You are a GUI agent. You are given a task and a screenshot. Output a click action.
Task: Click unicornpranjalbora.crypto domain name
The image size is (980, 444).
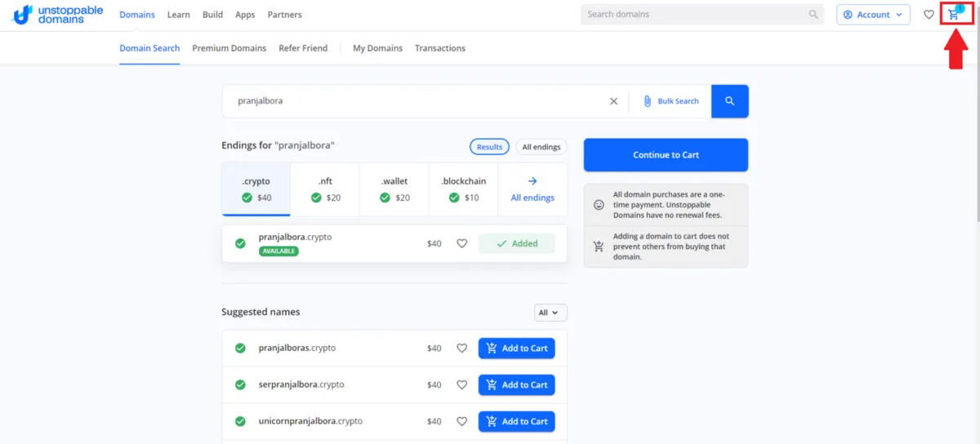[x=310, y=421]
